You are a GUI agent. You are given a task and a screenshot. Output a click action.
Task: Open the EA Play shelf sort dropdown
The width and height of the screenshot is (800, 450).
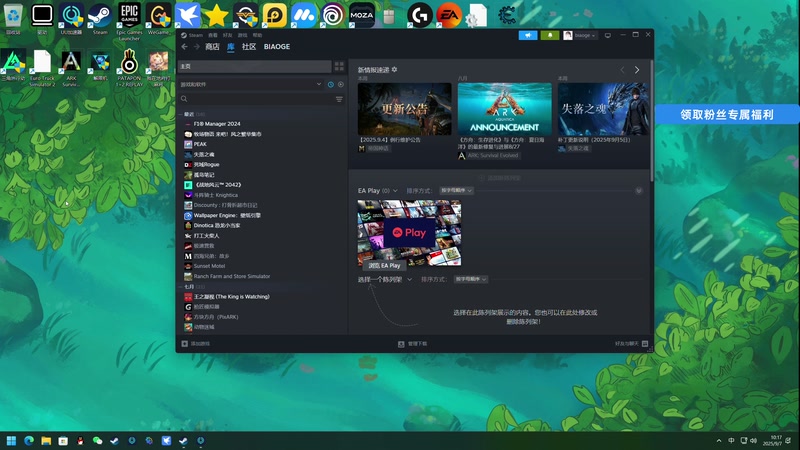(x=457, y=190)
